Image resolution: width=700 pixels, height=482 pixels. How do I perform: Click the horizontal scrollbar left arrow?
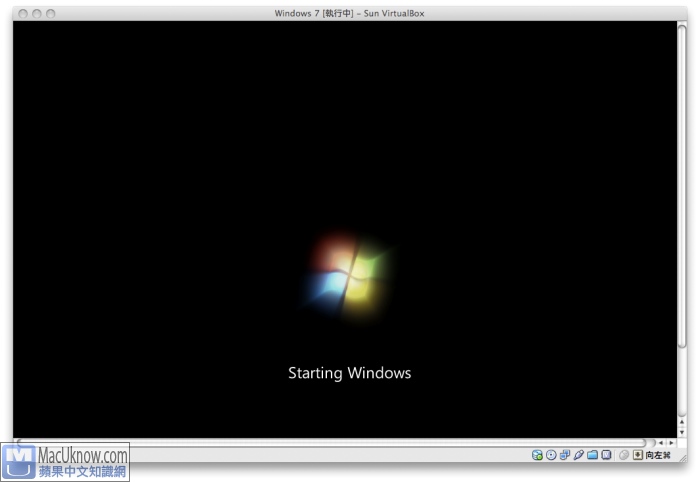[x=661, y=443]
